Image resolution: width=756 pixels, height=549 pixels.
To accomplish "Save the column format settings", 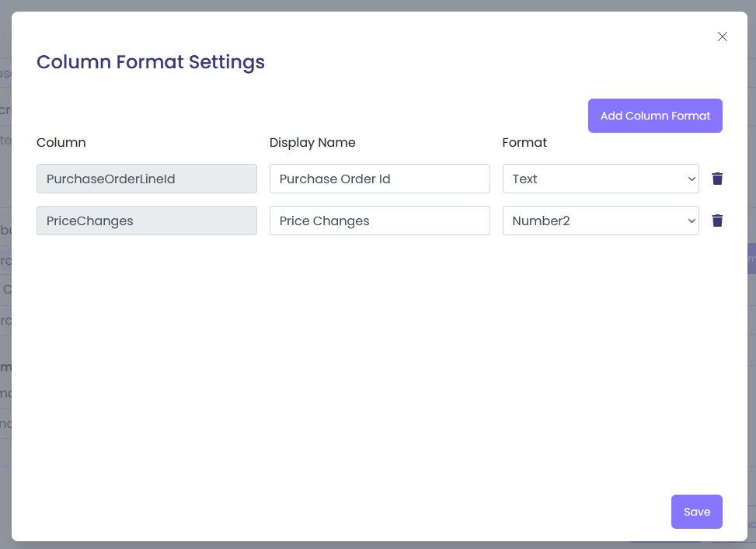I will (696, 512).
